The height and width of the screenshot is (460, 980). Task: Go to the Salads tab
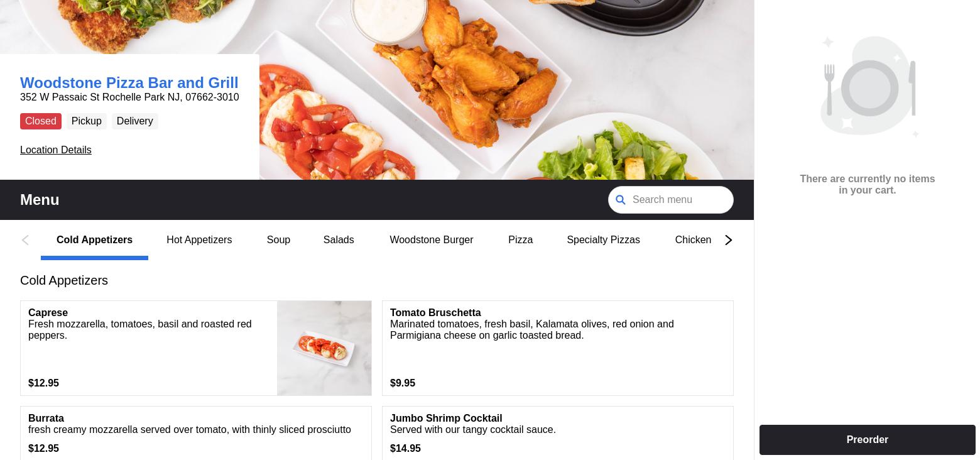(339, 240)
